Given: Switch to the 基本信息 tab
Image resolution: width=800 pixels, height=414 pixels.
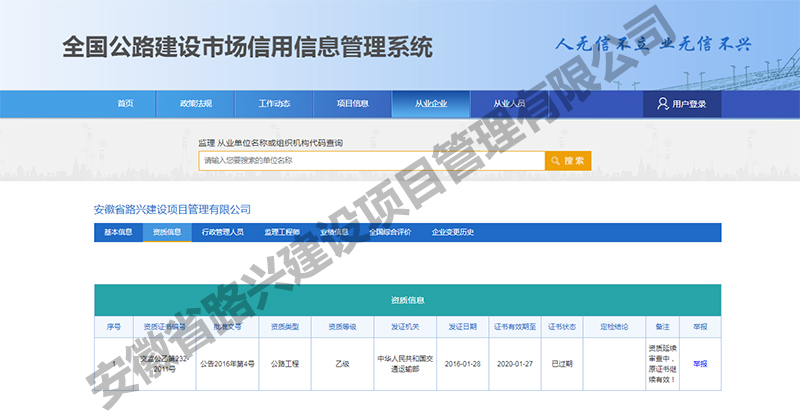Looking at the screenshot, I should tap(118, 232).
